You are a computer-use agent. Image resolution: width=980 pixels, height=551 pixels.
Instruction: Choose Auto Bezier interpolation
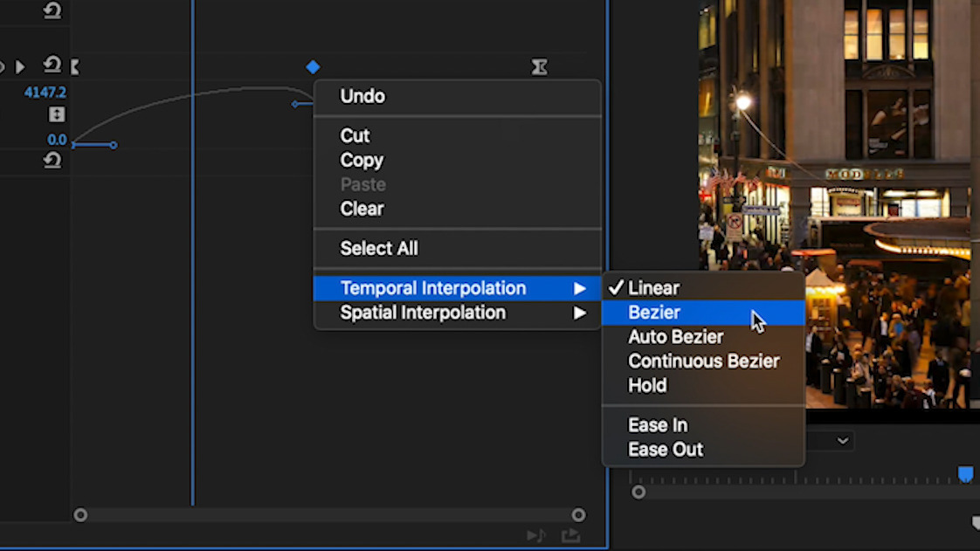click(675, 337)
